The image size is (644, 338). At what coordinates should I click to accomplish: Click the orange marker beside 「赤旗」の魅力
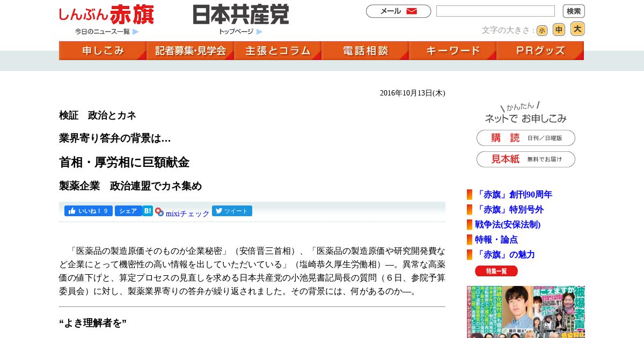470,255
